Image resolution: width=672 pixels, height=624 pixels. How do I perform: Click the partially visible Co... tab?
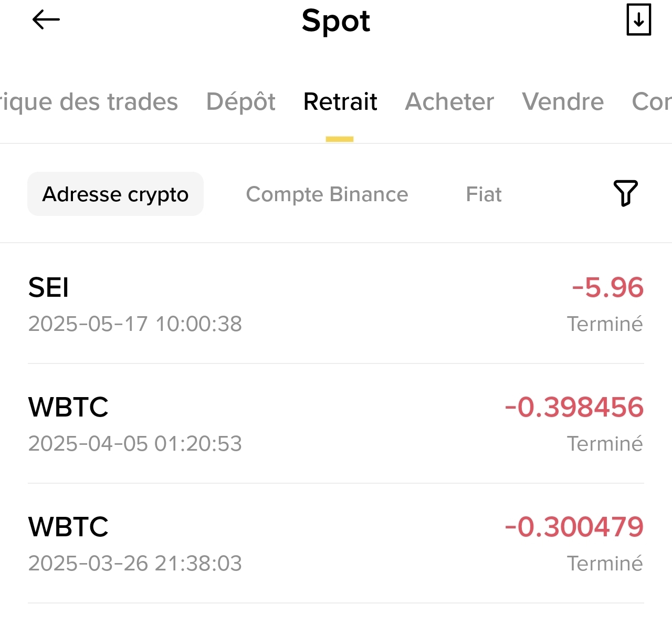pos(651,102)
